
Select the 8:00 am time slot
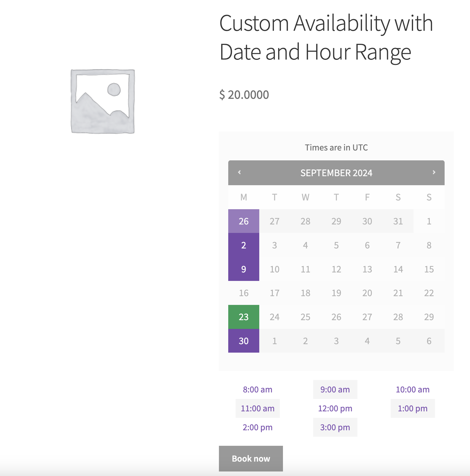[258, 390]
